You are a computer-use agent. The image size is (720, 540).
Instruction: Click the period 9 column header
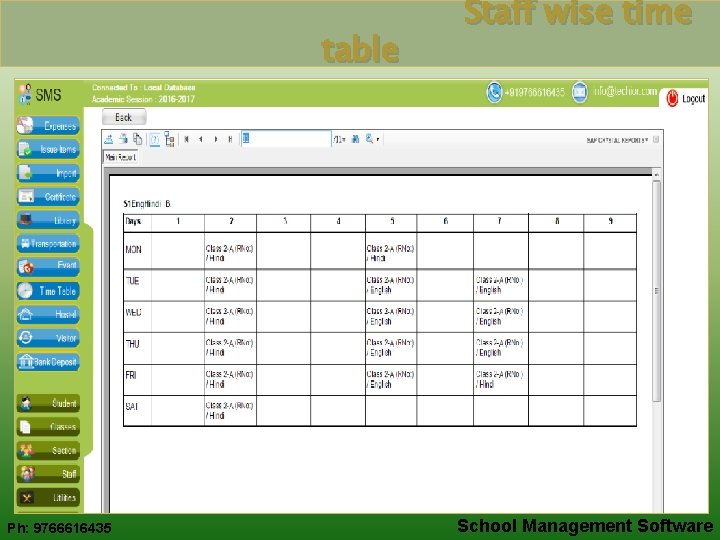pyautogui.click(x=610, y=223)
